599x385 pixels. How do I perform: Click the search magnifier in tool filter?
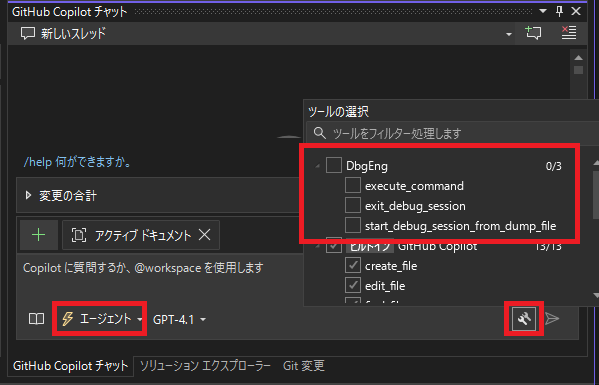click(x=319, y=133)
